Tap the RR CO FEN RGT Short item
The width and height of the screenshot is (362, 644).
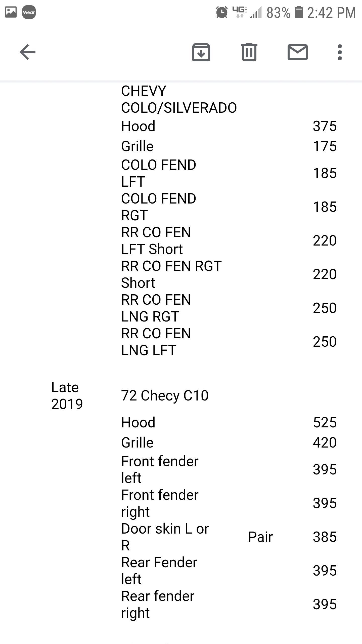click(171, 274)
